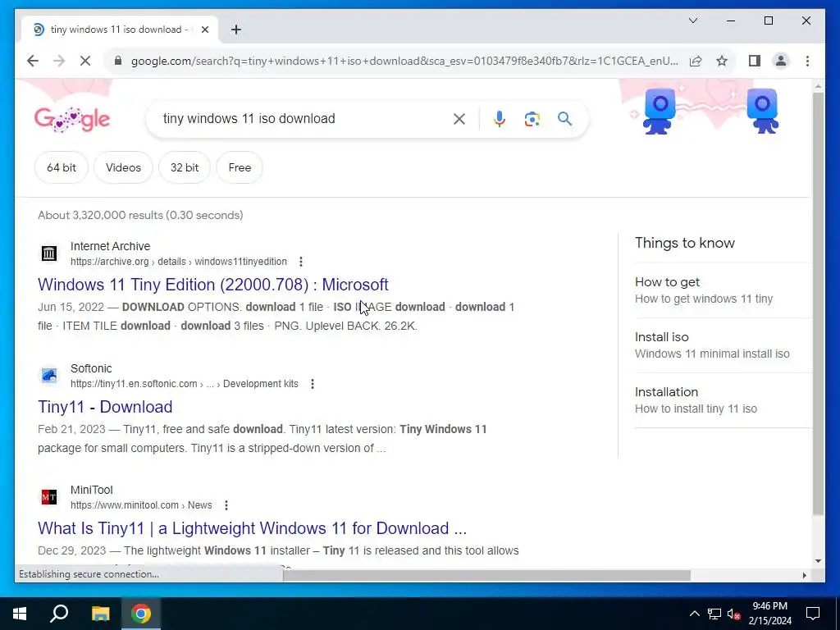Switch to Videos results

tap(123, 167)
